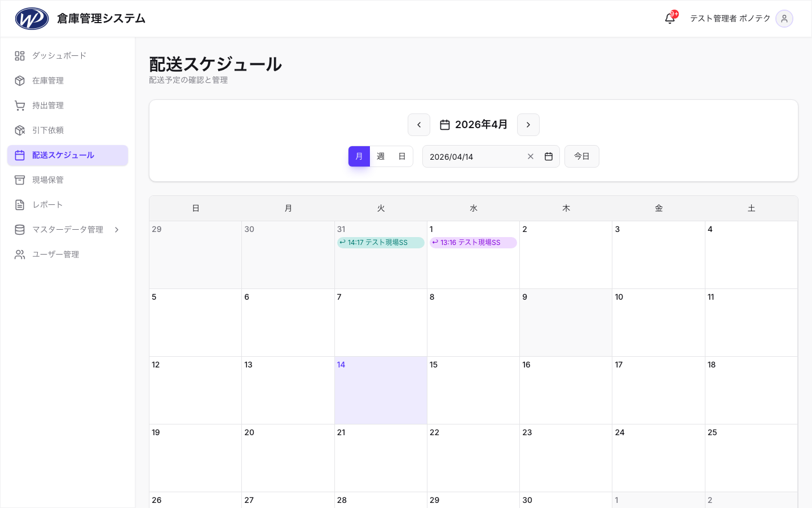Click the 土 weekday column header
812x508 pixels.
(x=751, y=208)
